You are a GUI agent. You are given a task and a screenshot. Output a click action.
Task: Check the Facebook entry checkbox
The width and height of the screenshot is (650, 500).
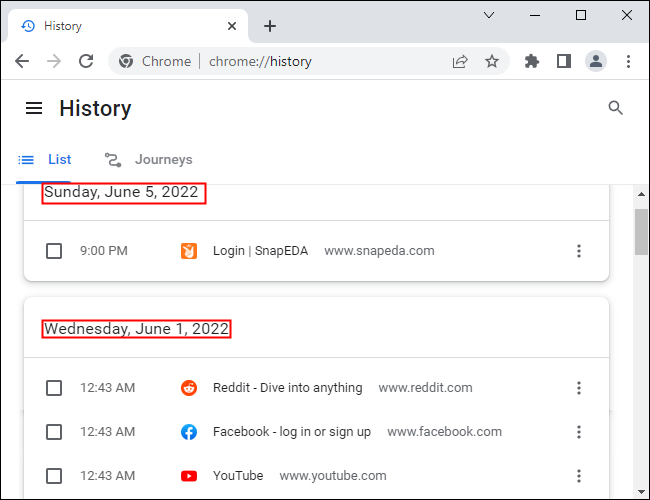54,432
